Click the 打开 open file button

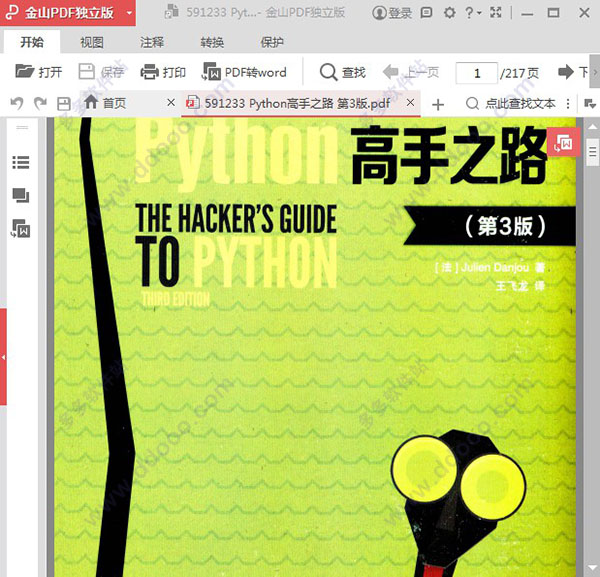(x=39, y=72)
